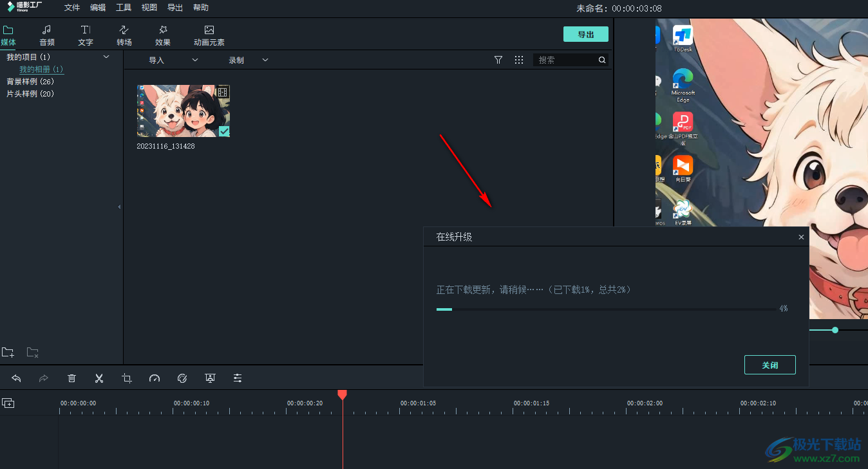This screenshot has width=868, height=469.
Task: Open the 编辑 menu
Action: (98, 8)
